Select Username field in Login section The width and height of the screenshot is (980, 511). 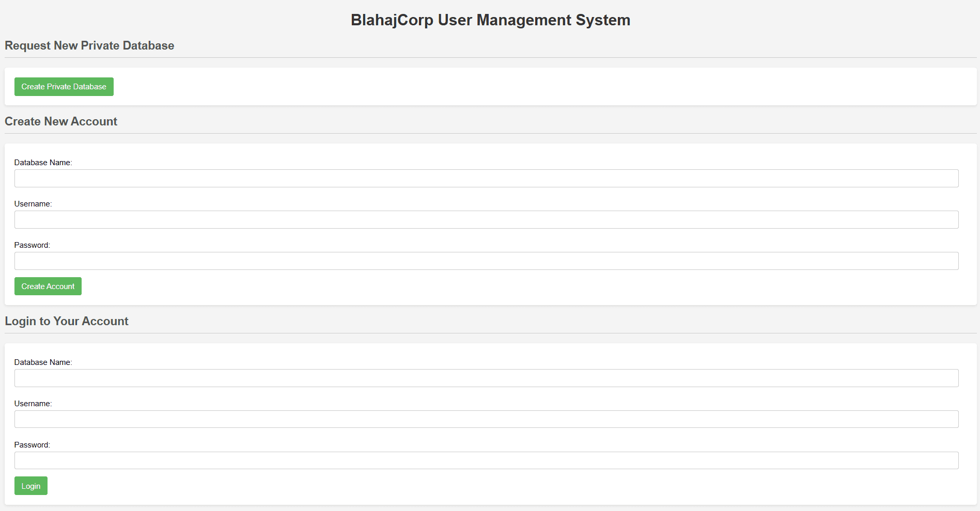coord(486,419)
